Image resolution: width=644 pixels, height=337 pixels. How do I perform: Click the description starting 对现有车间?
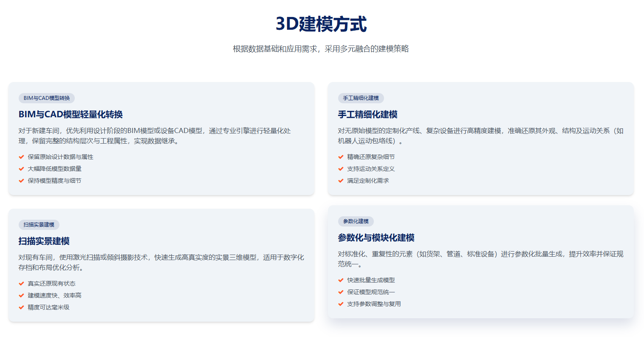pos(161,263)
